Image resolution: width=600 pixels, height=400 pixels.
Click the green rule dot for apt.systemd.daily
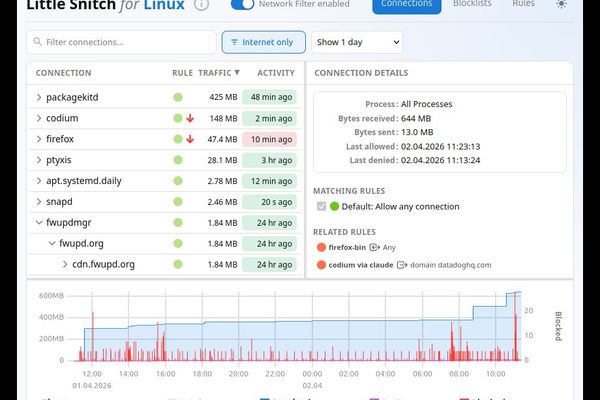[178, 181]
